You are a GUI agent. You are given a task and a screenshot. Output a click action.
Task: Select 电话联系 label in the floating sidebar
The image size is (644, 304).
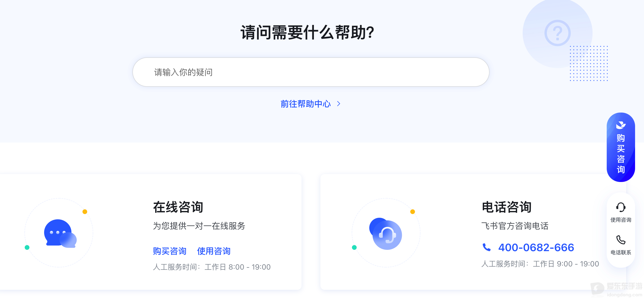[621, 252]
